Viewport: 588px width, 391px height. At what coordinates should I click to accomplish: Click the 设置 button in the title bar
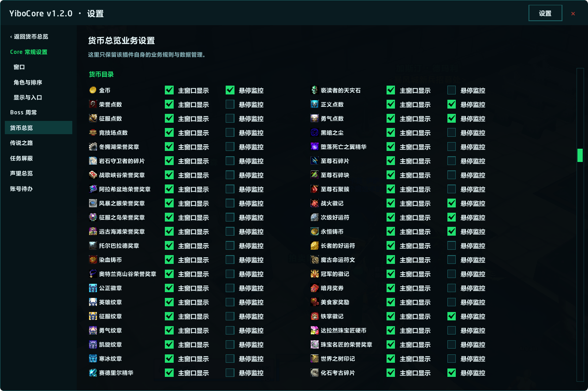tap(545, 13)
